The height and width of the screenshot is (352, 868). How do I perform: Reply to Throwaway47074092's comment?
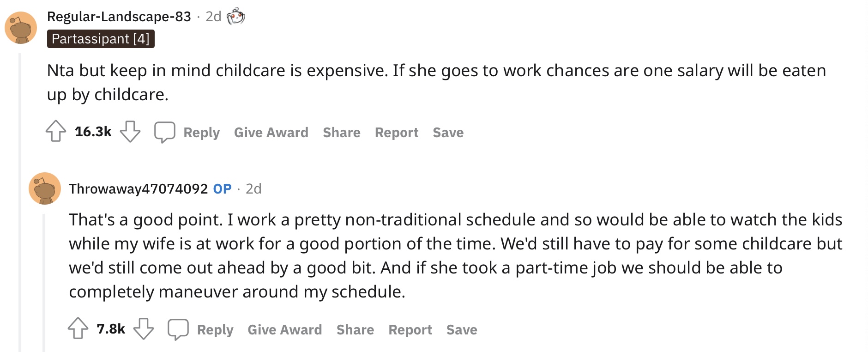[215, 330]
